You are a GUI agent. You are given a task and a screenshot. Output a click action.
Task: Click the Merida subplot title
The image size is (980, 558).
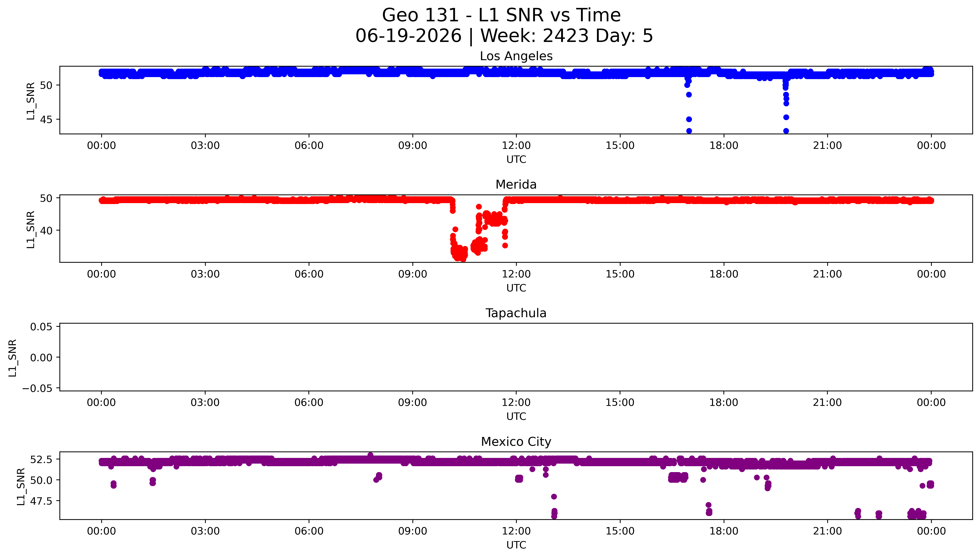pos(516,185)
